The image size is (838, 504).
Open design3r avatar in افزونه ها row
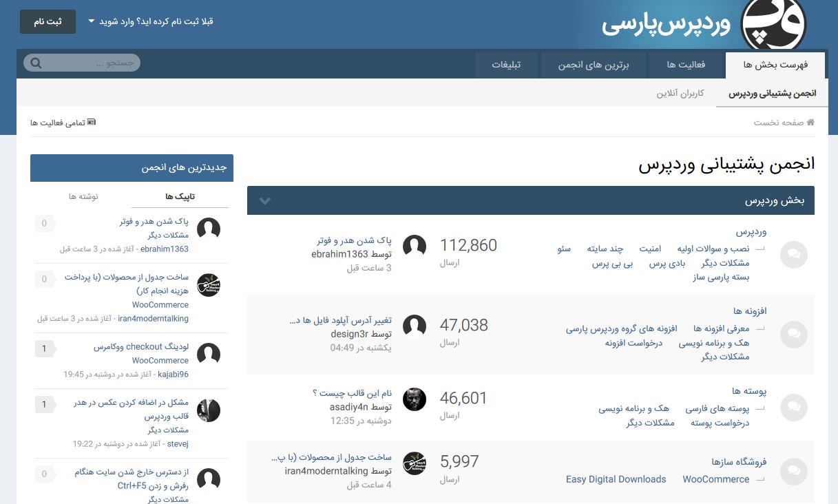[x=415, y=326]
